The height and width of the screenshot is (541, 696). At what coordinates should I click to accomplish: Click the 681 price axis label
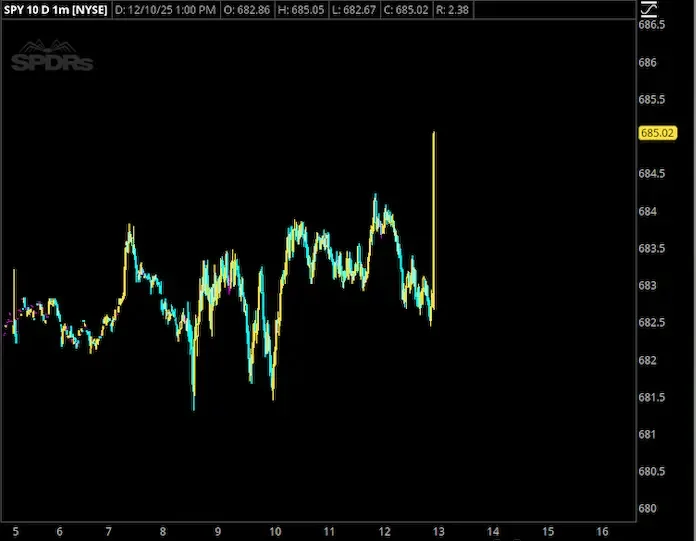(647, 434)
